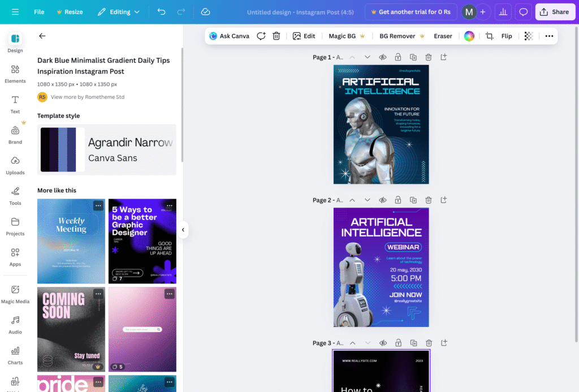Click the Undo icon in the top bar
Image resolution: width=579 pixels, height=392 pixels.
click(161, 11)
